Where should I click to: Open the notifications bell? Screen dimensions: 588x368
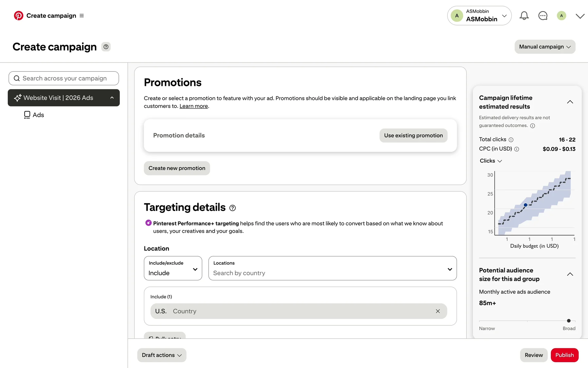tap(524, 16)
